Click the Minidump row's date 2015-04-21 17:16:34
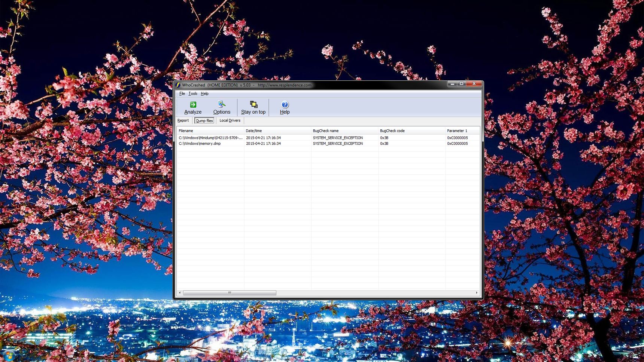Screen dimensions: 644x362 tap(263, 138)
